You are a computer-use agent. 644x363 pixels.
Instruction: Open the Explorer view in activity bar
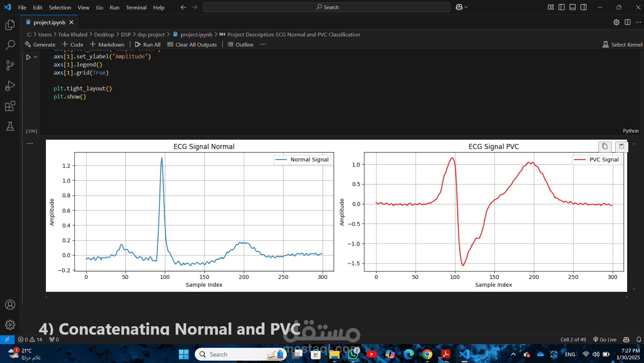click(x=10, y=25)
